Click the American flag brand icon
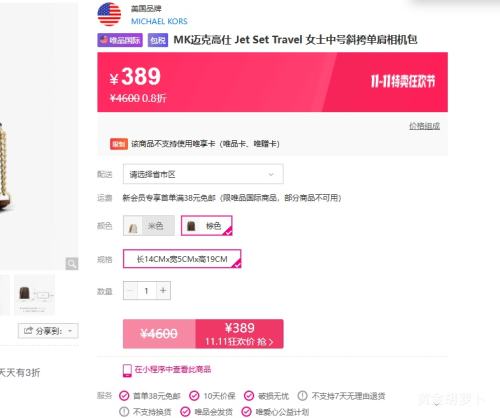 tap(109, 14)
